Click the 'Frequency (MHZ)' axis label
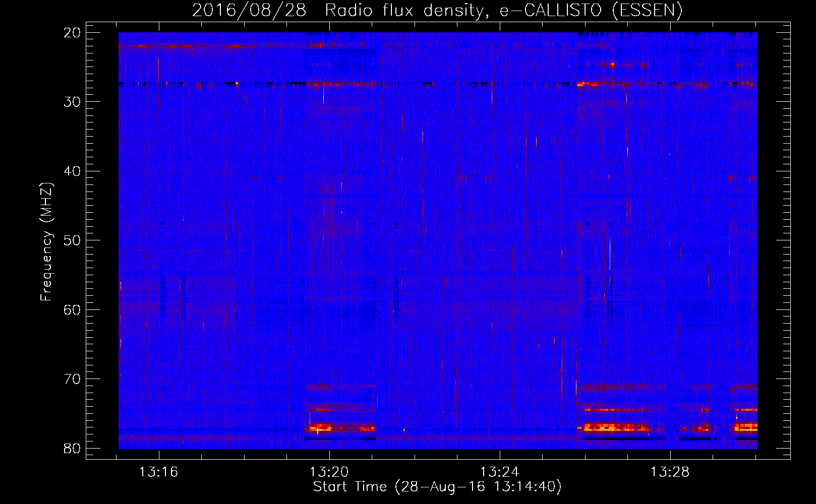816x504 pixels. (x=46, y=242)
